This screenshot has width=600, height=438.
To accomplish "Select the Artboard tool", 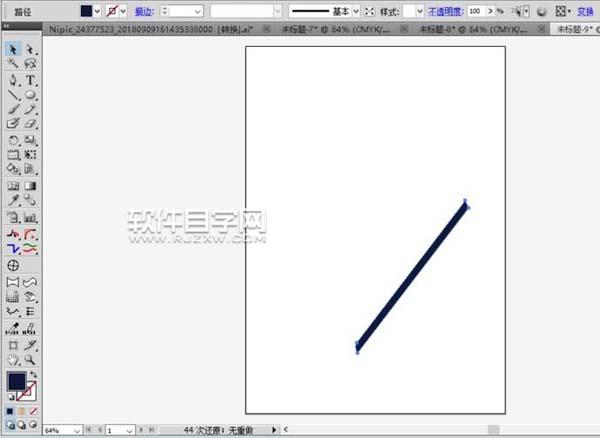I will pyautogui.click(x=13, y=345).
